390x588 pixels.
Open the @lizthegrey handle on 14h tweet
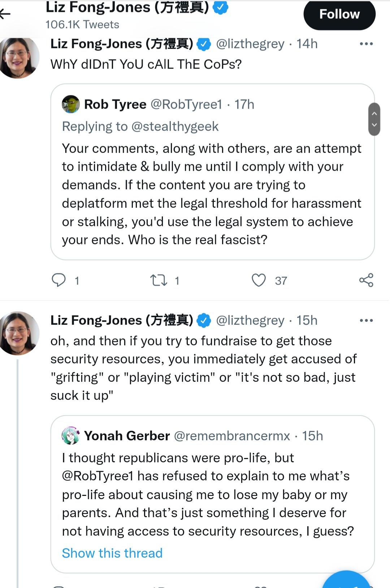(x=250, y=44)
